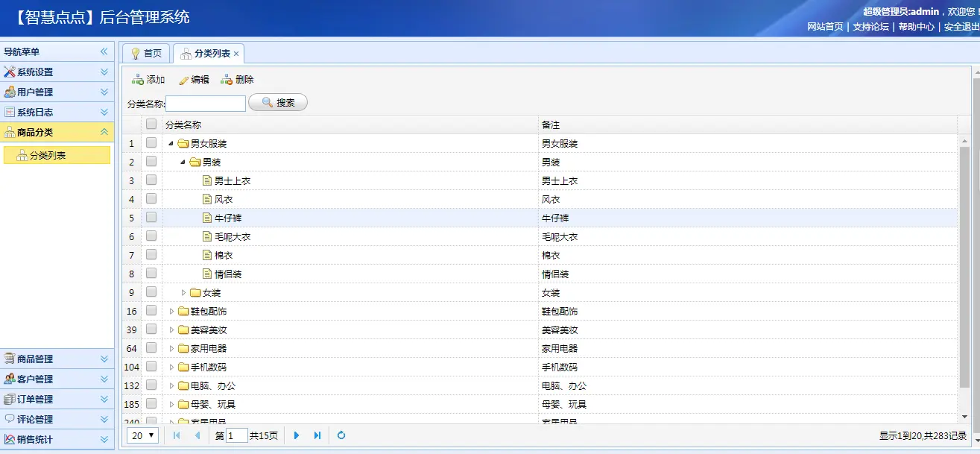
Task: Open the 订单管理 menu section
Action: pos(57,400)
